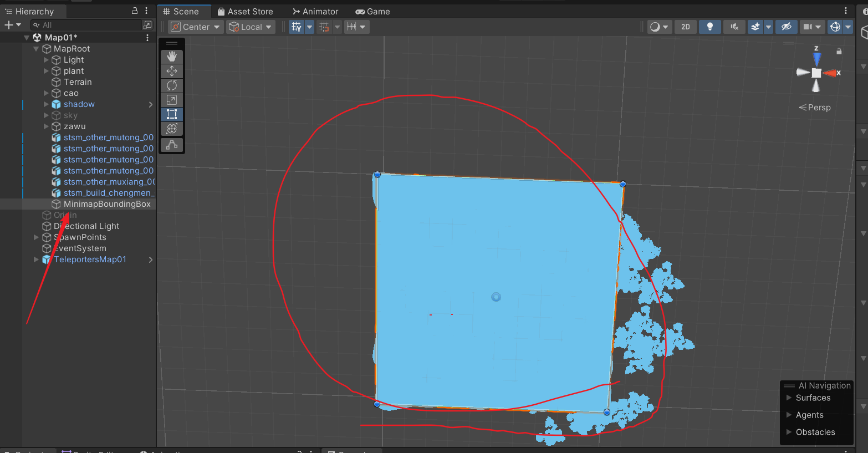
Task: Click the Hierarchy lock icon
Action: (x=134, y=11)
